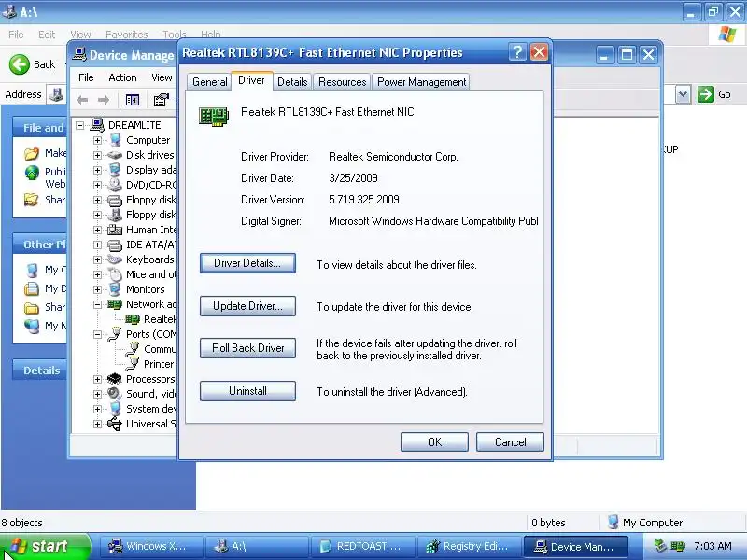Expand the Processors node
This screenshot has height=560, width=747.
point(97,379)
